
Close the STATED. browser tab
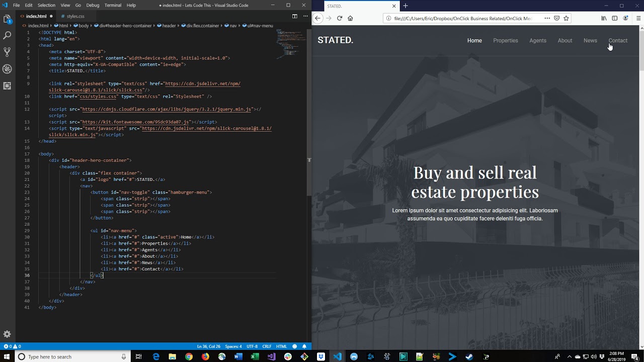tap(394, 6)
